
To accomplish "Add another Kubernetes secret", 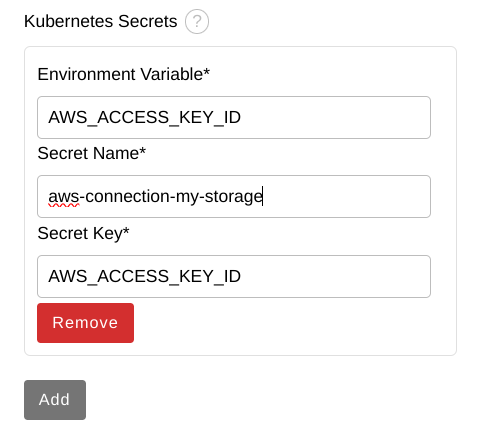I will coord(55,400).
